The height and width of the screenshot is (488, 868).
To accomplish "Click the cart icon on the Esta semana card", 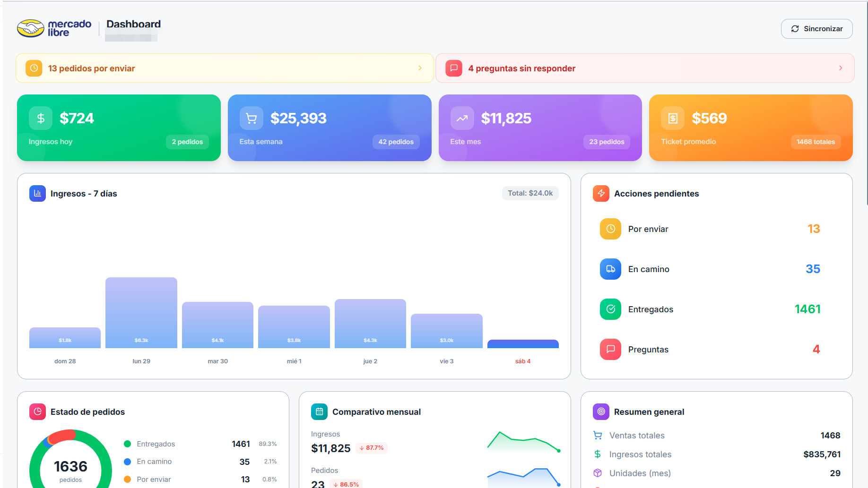I will coord(252,118).
